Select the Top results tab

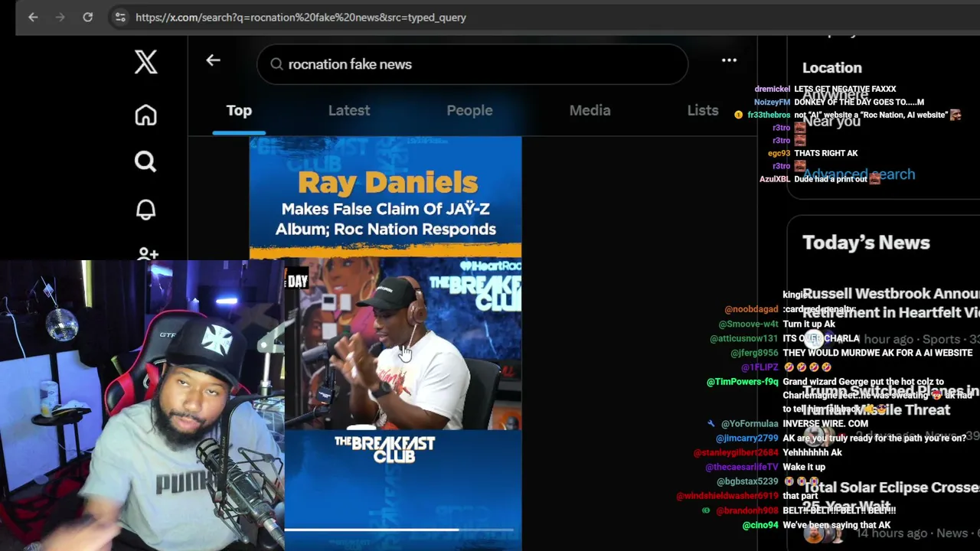(239, 110)
